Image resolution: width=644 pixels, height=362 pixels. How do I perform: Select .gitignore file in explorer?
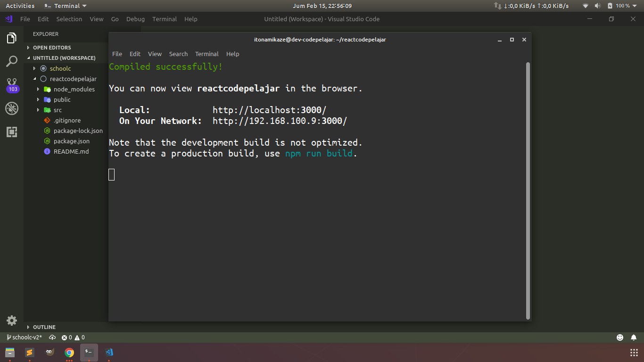pos(67,120)
